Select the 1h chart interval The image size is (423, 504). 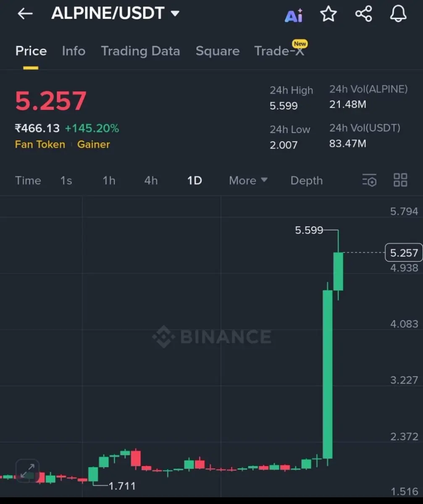[109, 181]
